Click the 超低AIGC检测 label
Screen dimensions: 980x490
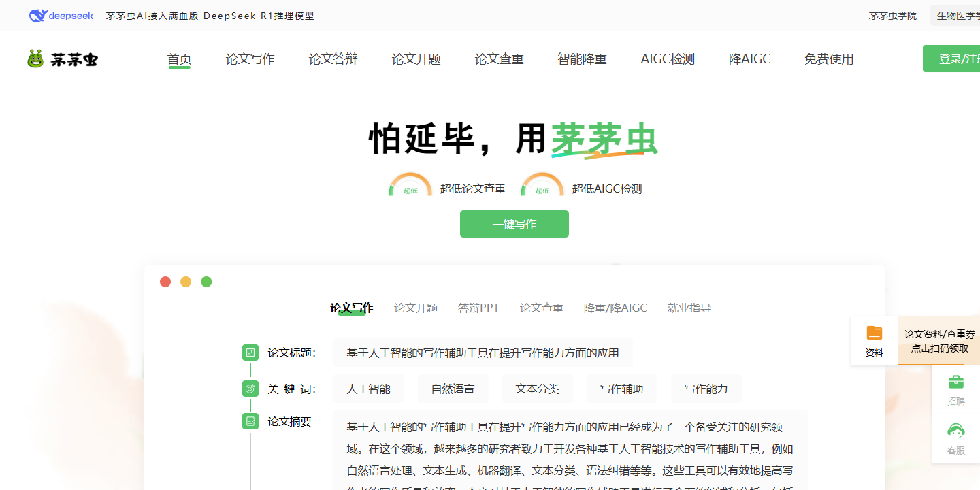click(607, 189)
